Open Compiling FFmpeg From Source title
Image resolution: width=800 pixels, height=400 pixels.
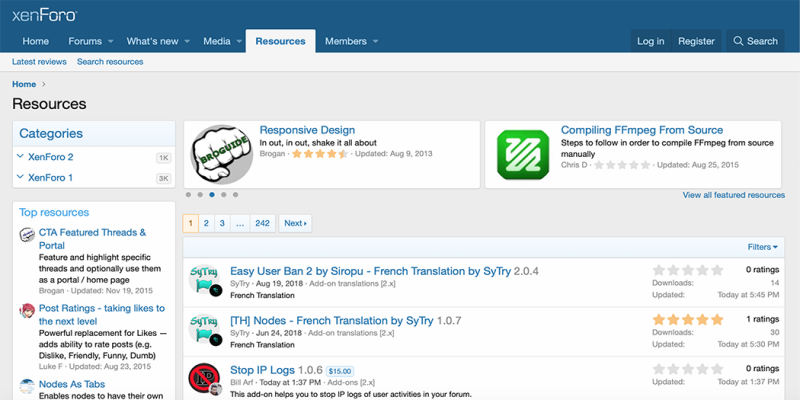tap(642, 130)
